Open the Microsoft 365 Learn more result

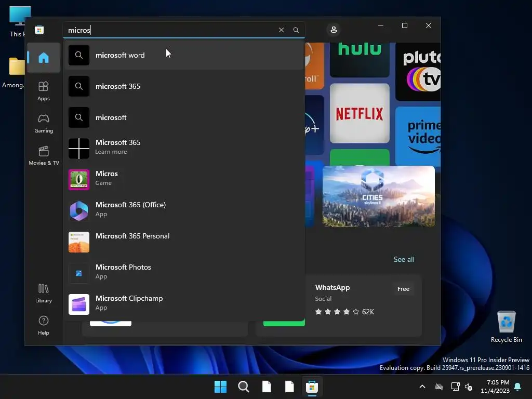click(x=184, y=149)
